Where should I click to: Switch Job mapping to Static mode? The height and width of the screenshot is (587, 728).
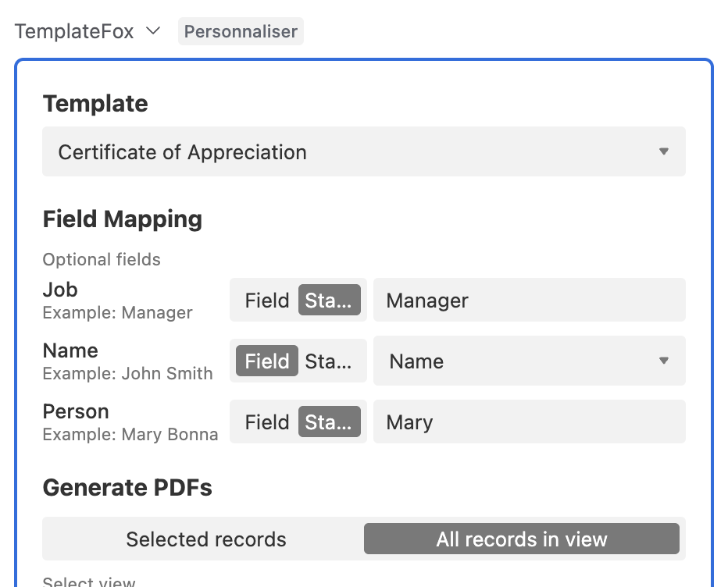click(x=330, y=300)
